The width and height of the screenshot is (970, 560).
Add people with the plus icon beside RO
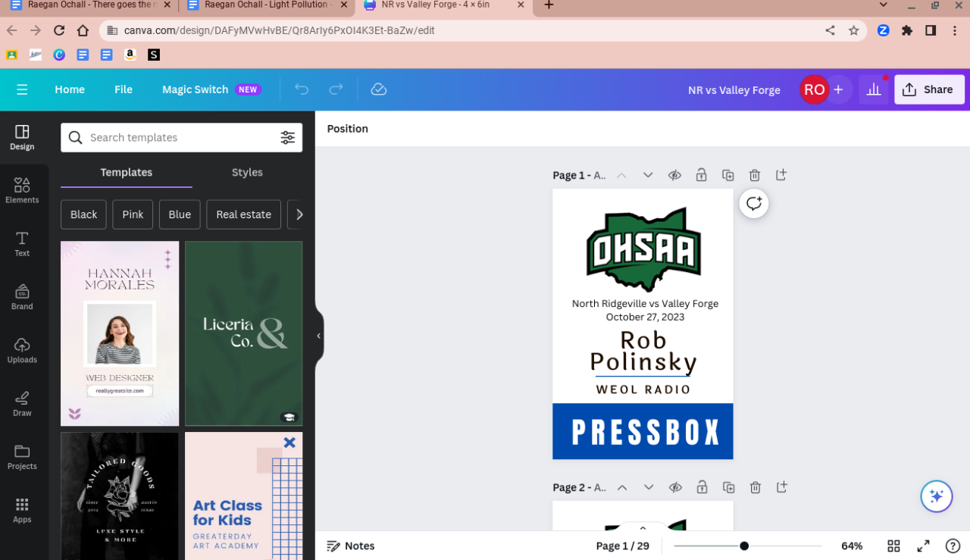(838, 89)
